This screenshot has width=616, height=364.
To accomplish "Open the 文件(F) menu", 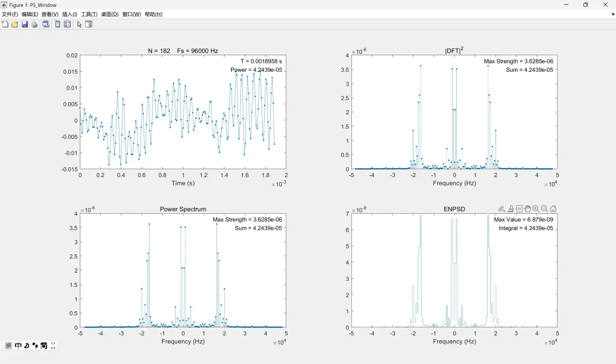I will [x=10, y=14].
